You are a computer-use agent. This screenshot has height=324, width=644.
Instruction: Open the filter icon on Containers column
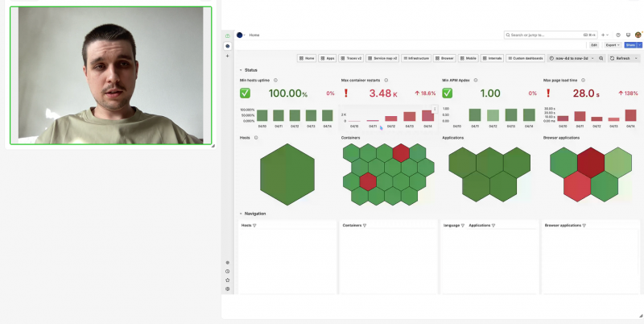coord(365,226)
